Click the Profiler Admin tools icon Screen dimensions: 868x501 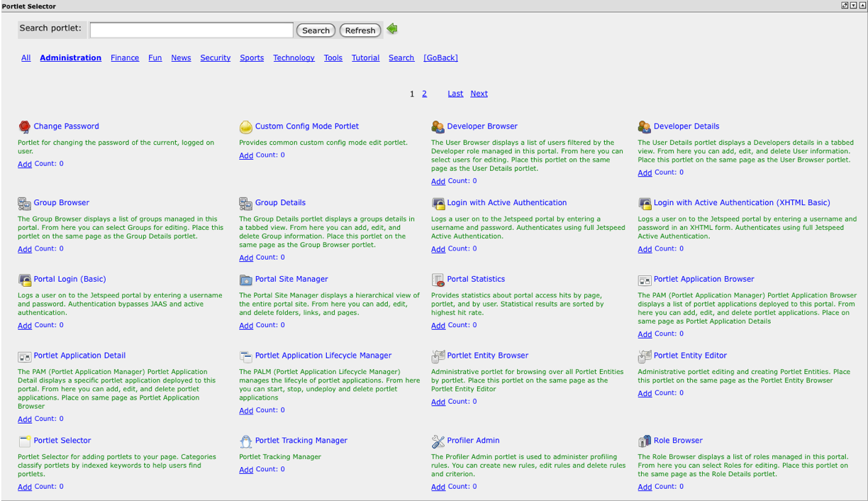(x=438, y=441)
